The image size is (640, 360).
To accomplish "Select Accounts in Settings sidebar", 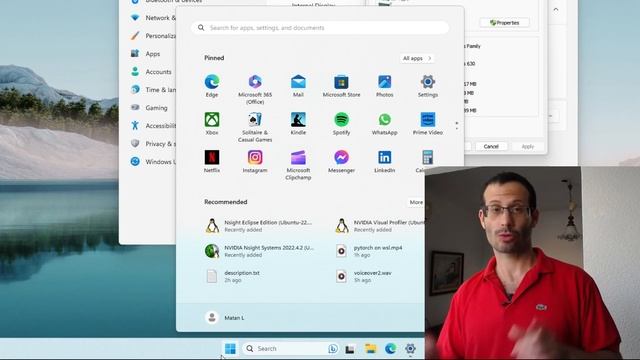I will pyautogui.click(x=151, y=71).
